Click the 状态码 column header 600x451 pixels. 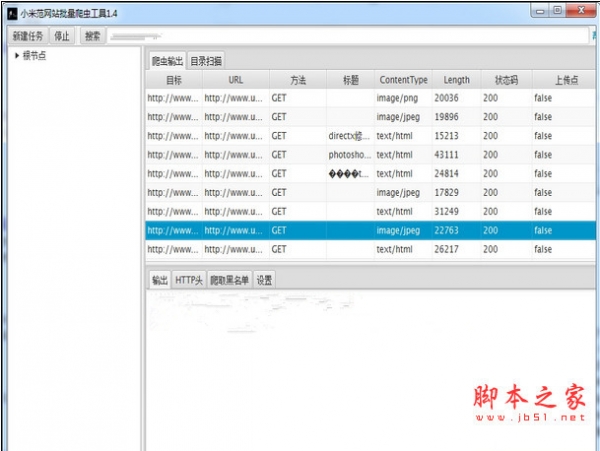(506, 79)
